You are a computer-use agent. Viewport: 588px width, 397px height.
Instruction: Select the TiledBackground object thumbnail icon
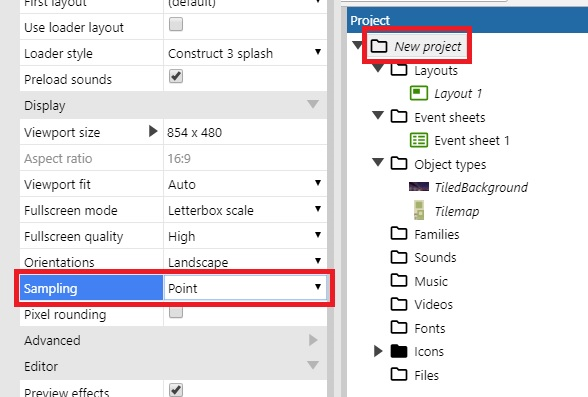pos(418,186)
